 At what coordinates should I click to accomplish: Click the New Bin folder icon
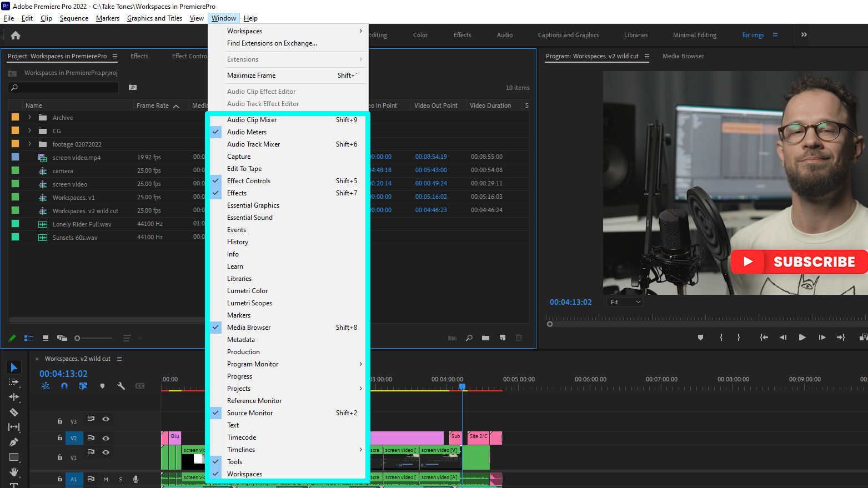point(485,338)
